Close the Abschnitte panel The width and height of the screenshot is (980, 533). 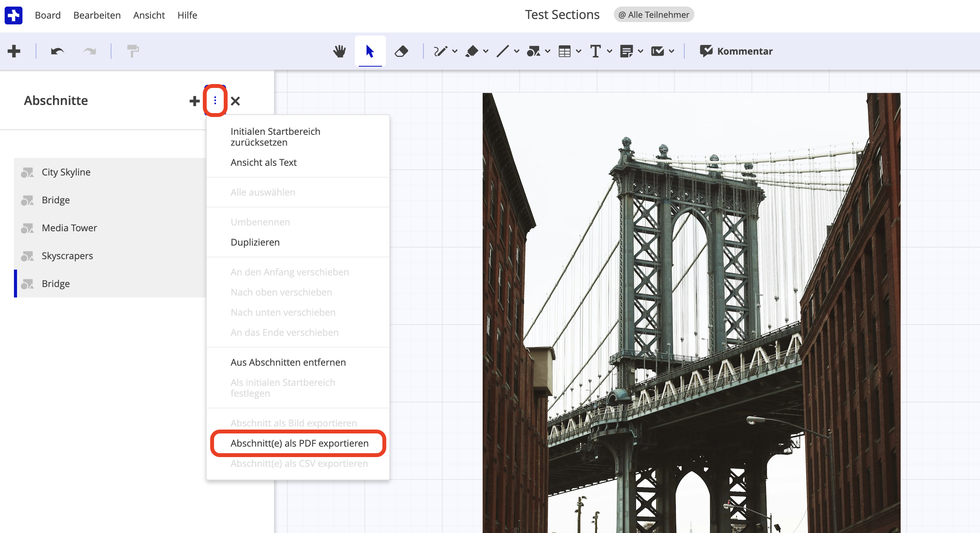pos(235,101)
